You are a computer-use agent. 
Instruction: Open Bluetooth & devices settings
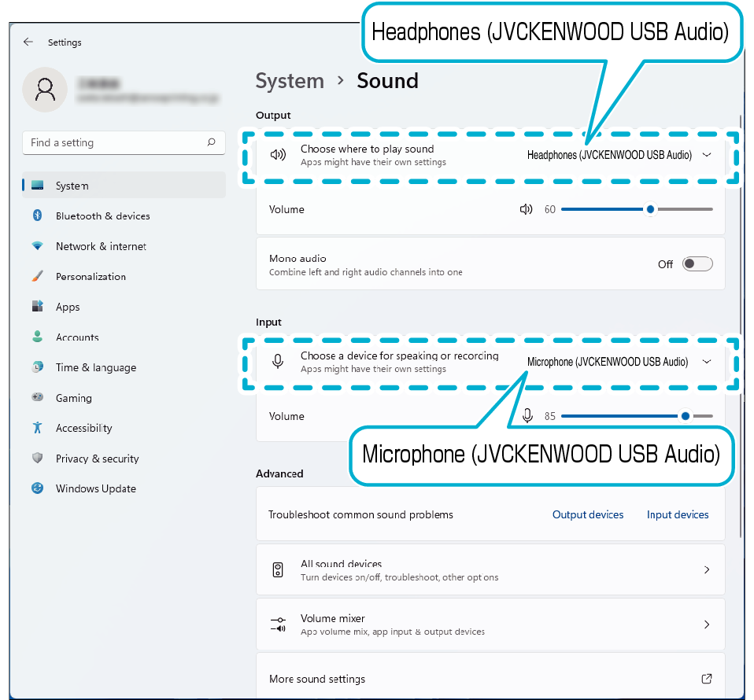(102, 216)
